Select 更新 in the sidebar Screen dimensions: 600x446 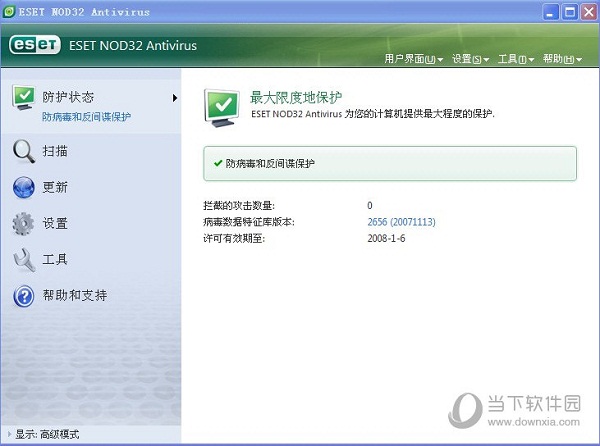55,187
